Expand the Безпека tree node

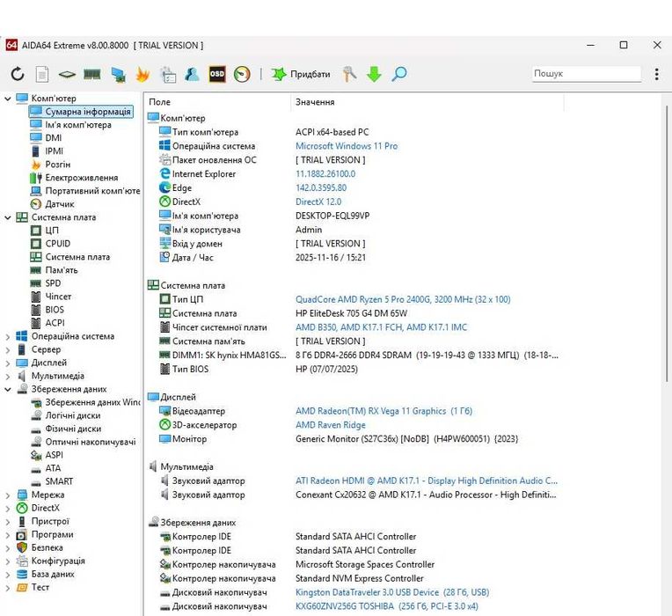[x=8, y=549]
